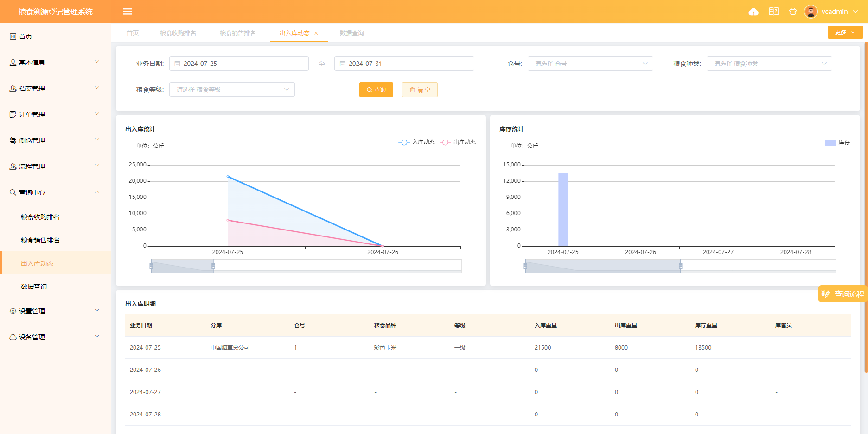Click the theme shirt icon

coord(793,12)
